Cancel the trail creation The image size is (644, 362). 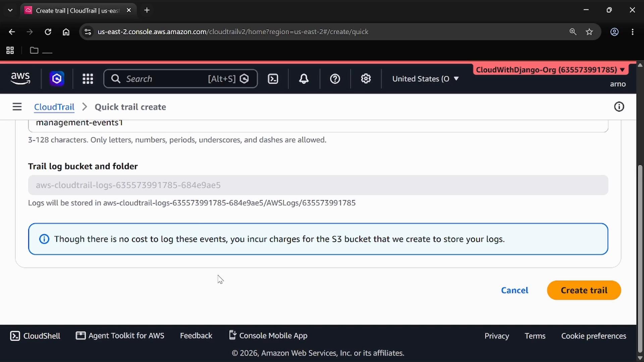coord(515,290)
